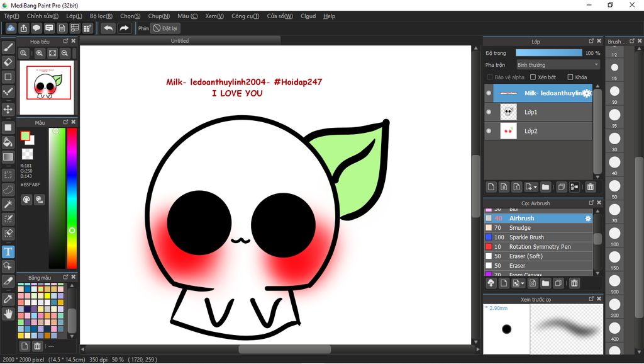Viewport: 644px width, 364px height.
Task: Open the Cửa sổ menu
Action: click(x=280, y=16)
